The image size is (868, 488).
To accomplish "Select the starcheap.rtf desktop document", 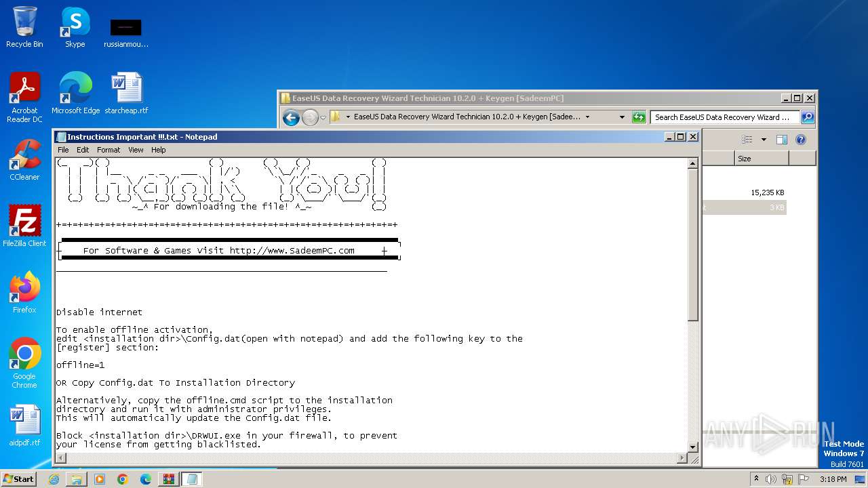I will click(x=126, y=94).
